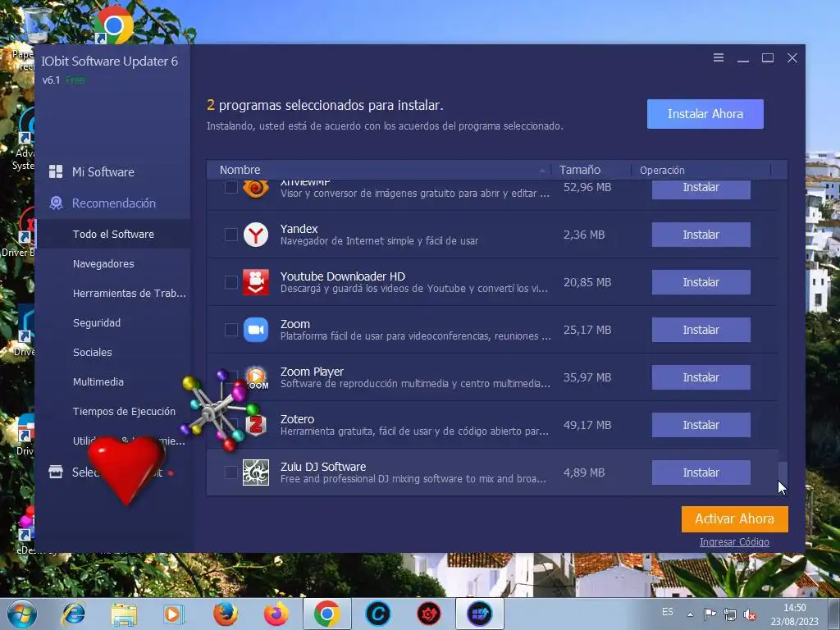Open the red gear app in the taskbar
840x630 pixels.
click(428, 614)
